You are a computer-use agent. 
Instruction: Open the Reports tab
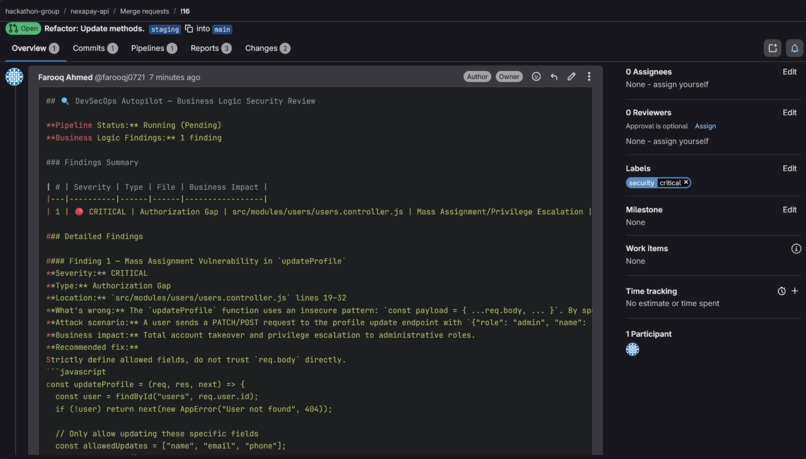click(x=211, y=48)
